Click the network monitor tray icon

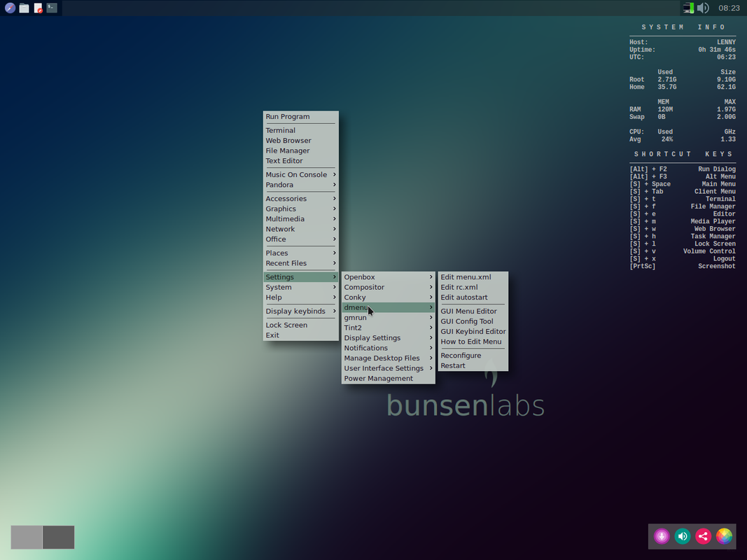click(688, 8)
